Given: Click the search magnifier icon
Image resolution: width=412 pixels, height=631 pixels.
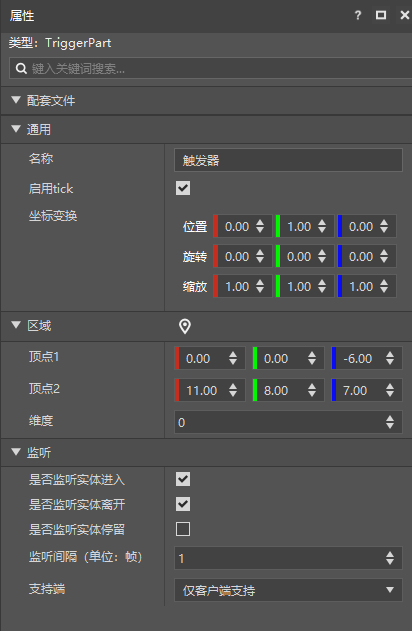Looking at the screenshot, I should [x=21, y=68].
